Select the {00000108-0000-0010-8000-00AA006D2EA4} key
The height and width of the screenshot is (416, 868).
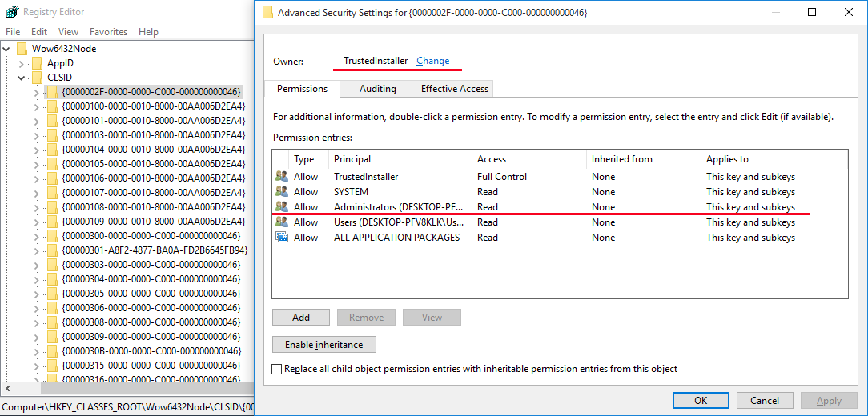click(153, 207)
